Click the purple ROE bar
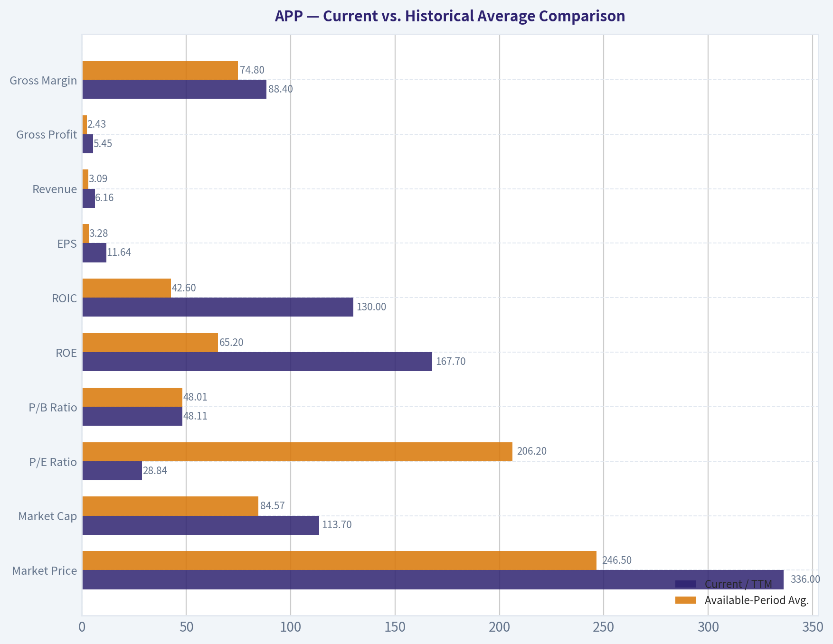The height and width of the screenshot is (644, 833). [x=257, y=362]
